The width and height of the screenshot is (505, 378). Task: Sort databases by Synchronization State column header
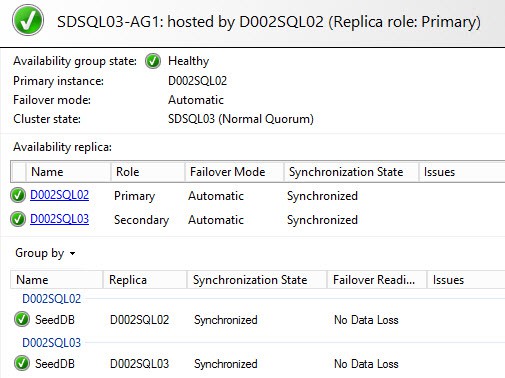(x=257, y=280)
